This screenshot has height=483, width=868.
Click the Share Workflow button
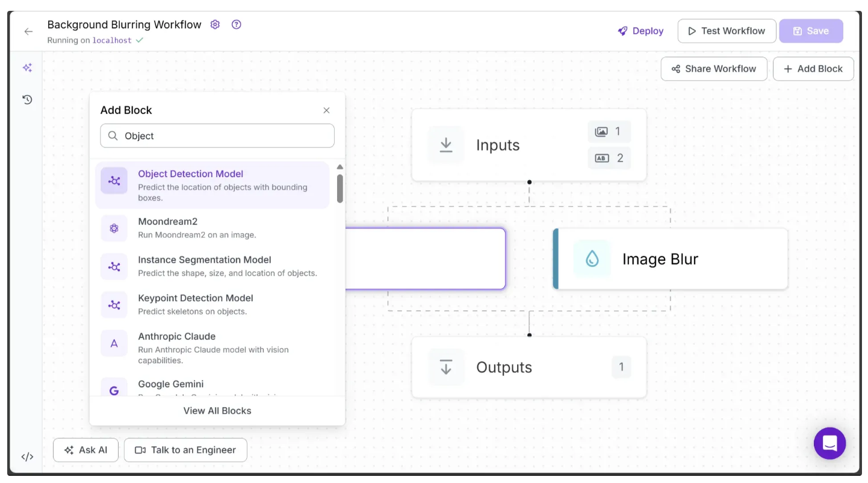[x=714, y=69]
